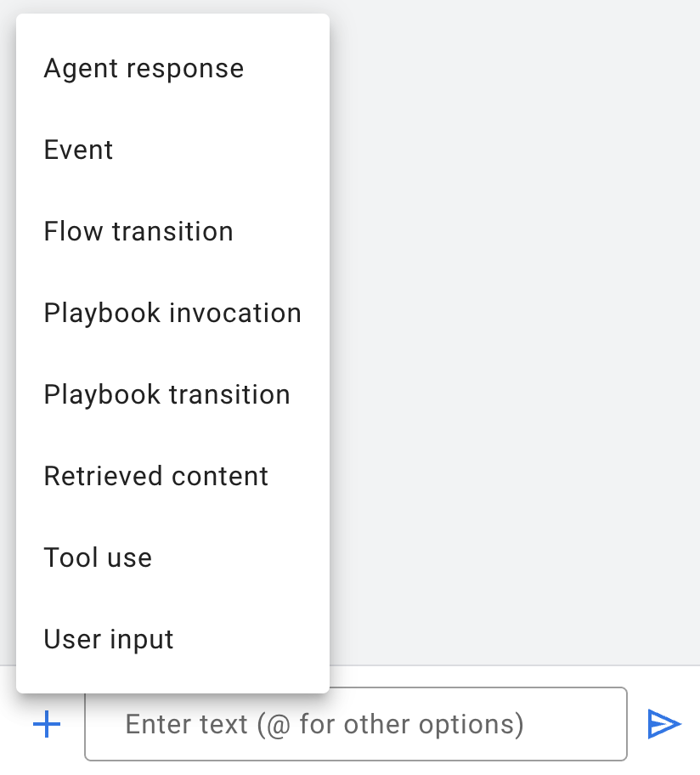This screenshot has width=700, height=775.
Task: Choose Playbook transition from the menu
Action: click(x=167, y=395)
